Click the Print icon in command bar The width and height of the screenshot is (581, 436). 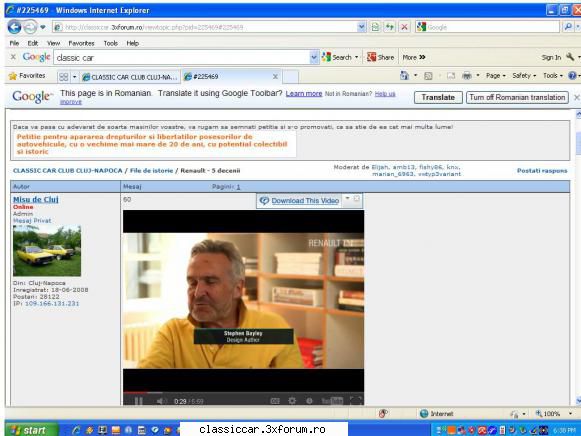click(467, 76)
